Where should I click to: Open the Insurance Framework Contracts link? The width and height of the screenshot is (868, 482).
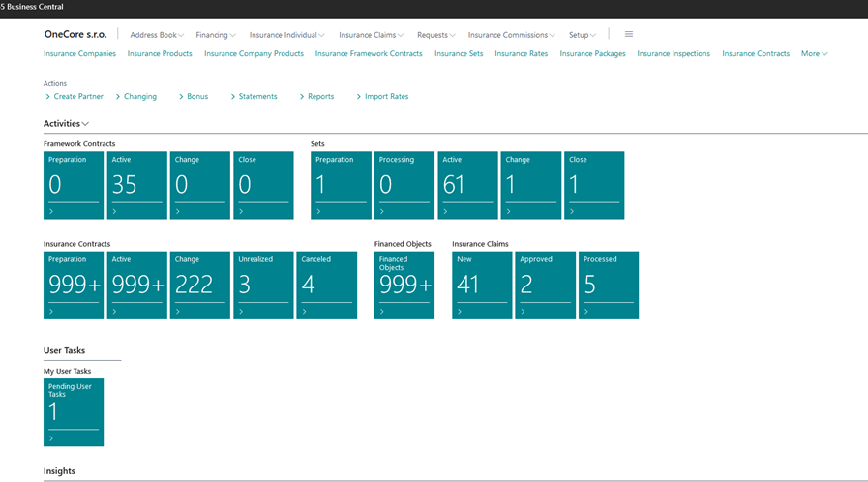(x=369, y=54)
